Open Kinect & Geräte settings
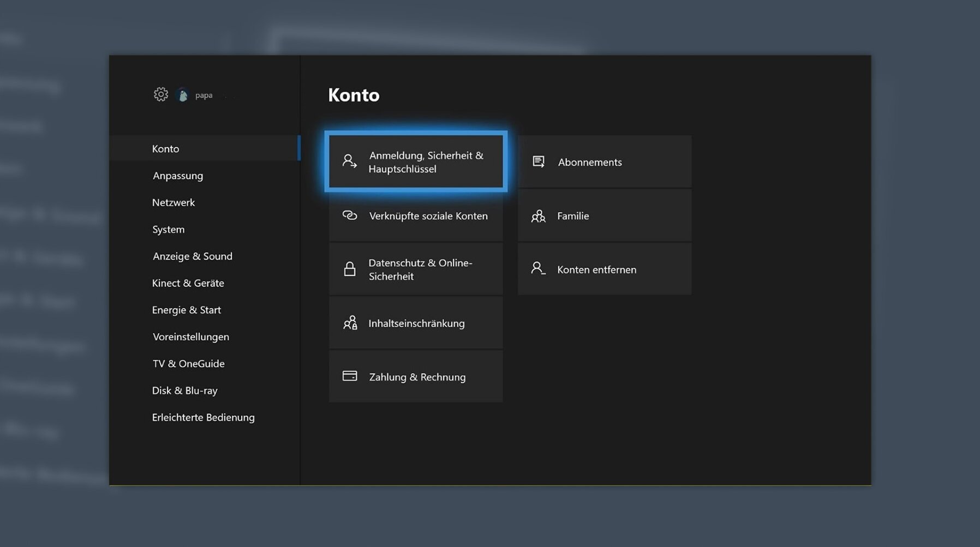Screen dimensions: 980x547 click(x=188, y=283)
